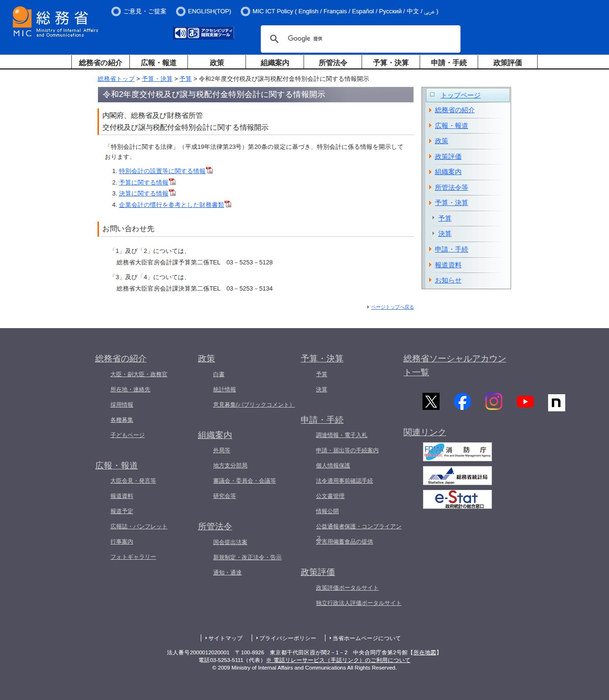Open 所管法令 in top navigation
Screen dimensions: 609x700
(333, 63)
